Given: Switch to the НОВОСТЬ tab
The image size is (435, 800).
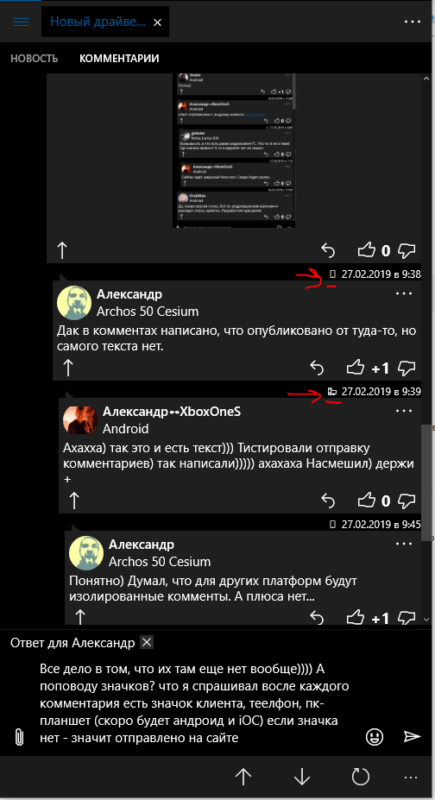Looking at the screenshot, I should [x=34, y=58].
